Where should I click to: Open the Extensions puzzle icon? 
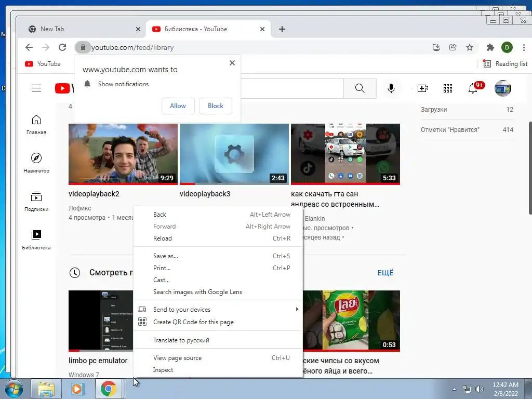tap(490, 47)
